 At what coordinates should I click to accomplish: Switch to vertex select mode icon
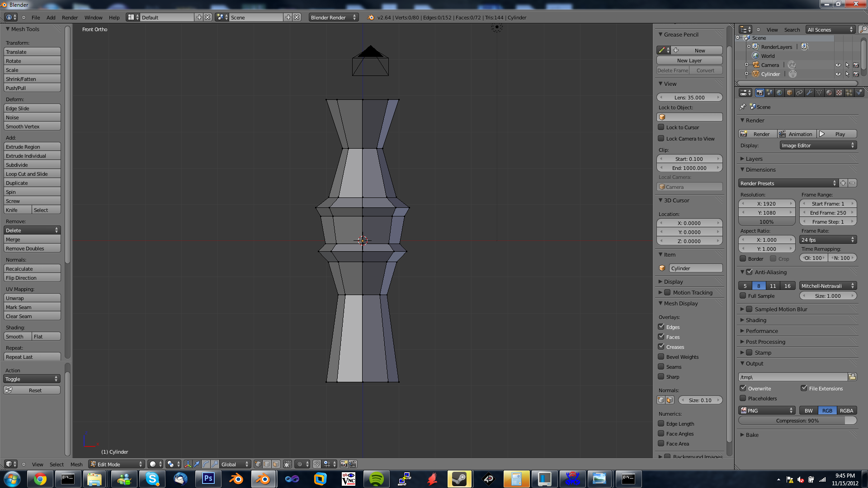pos(258,464)
